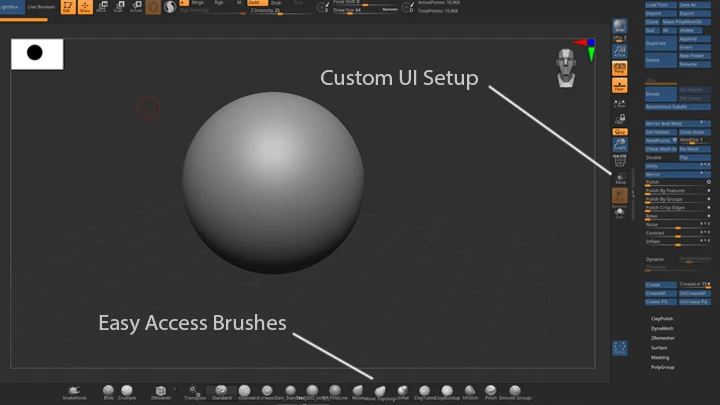
Task: Activate Edit mode button
Action: tap(68, 6)
